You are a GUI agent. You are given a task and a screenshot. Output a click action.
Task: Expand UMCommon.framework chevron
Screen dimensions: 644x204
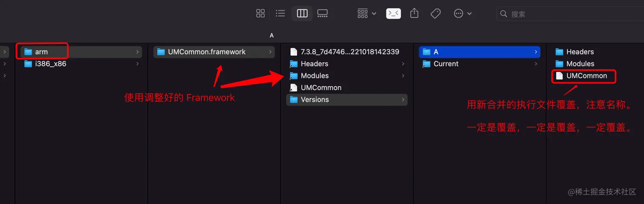(x=270, y=52)
